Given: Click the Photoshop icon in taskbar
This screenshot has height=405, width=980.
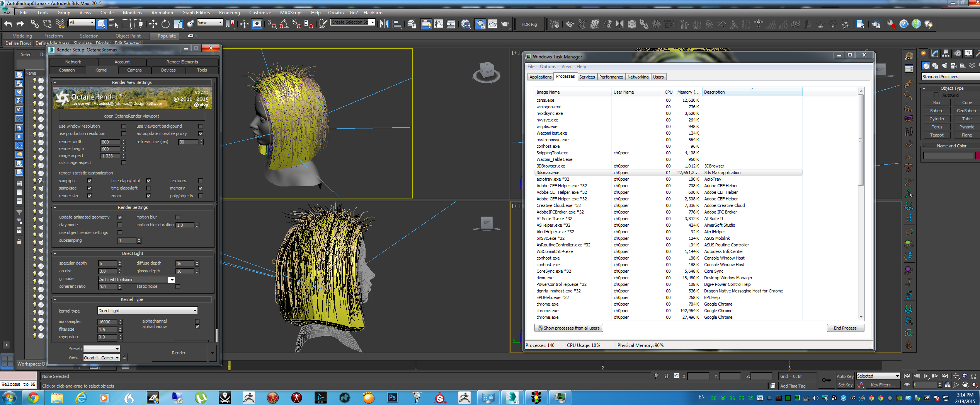Looking at the screenshot, I should point(392,397).
